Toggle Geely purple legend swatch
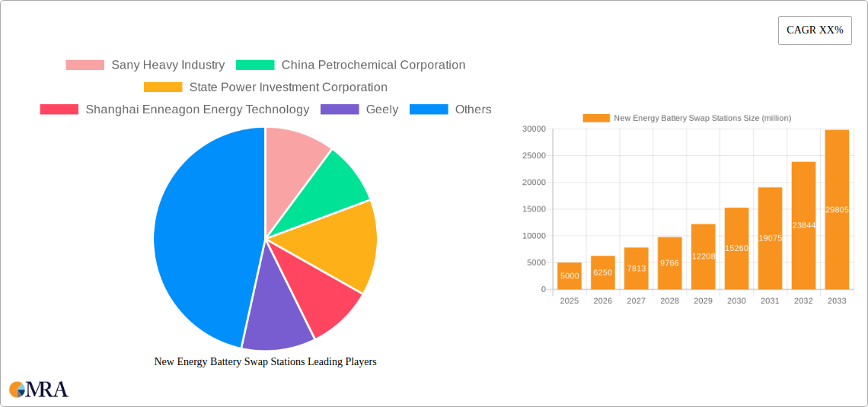The height and width of the screenshot is (407, 868). click(x=340, y=110)
